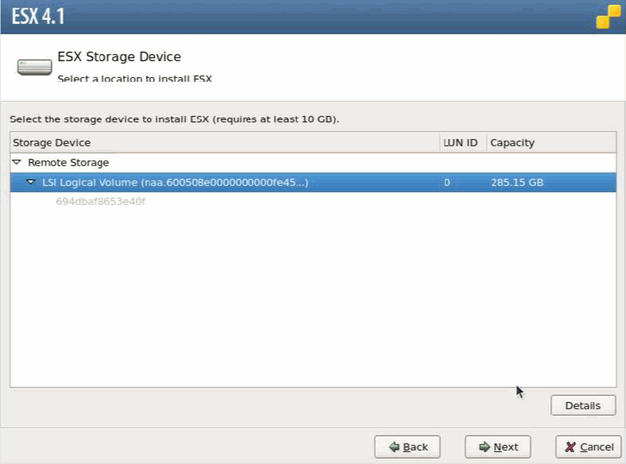Select the Remote Storage row label
626x464 pixels.
68,162
